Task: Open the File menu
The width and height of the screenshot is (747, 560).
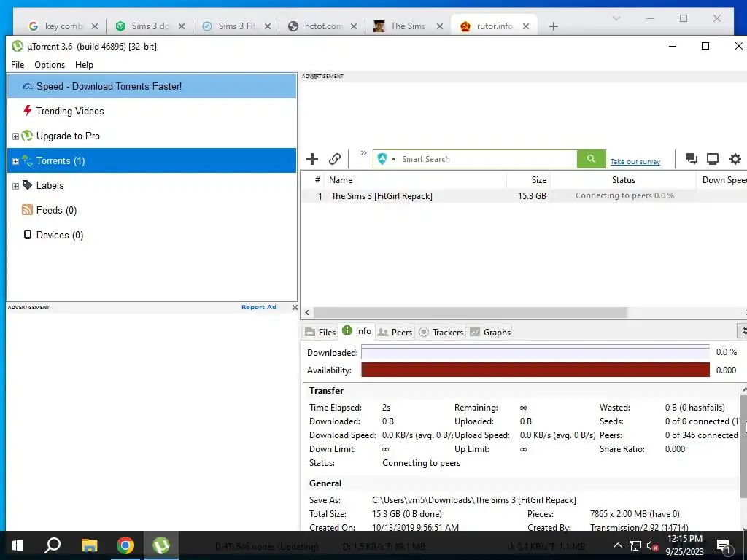Action: point(18,65)
